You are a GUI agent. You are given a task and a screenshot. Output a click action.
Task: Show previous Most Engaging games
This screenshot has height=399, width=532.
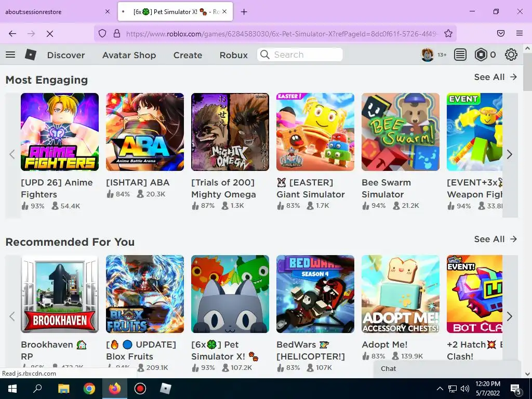pos(12,155)
